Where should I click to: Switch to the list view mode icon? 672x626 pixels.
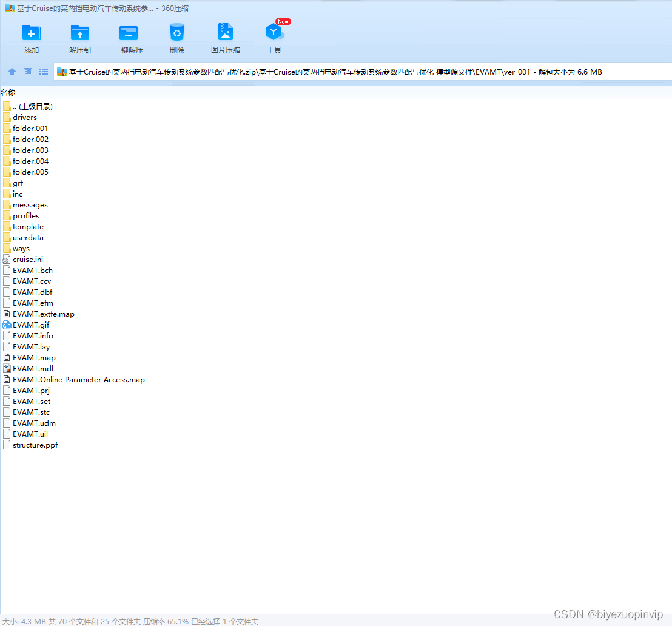pyautogui.click(x=44, y=72)
